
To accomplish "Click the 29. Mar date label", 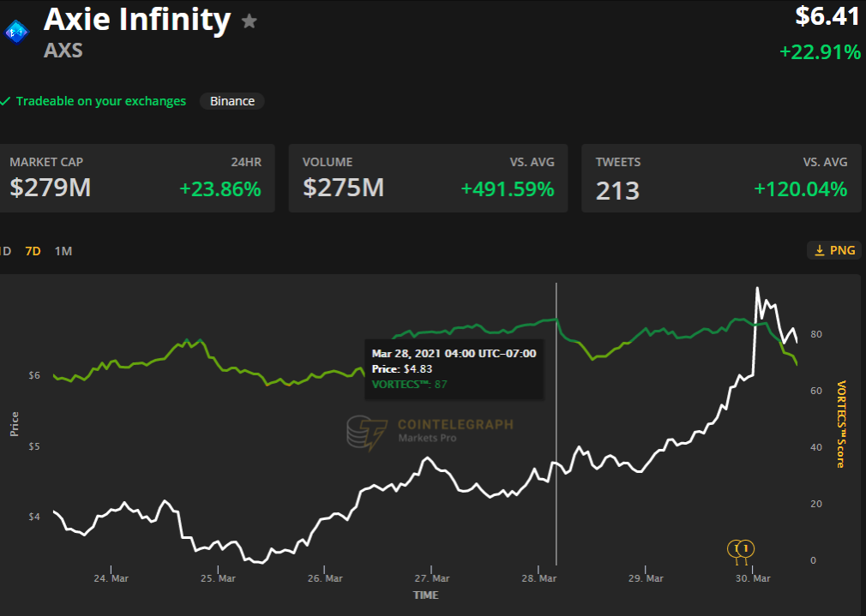I will (x=646, y=578).
